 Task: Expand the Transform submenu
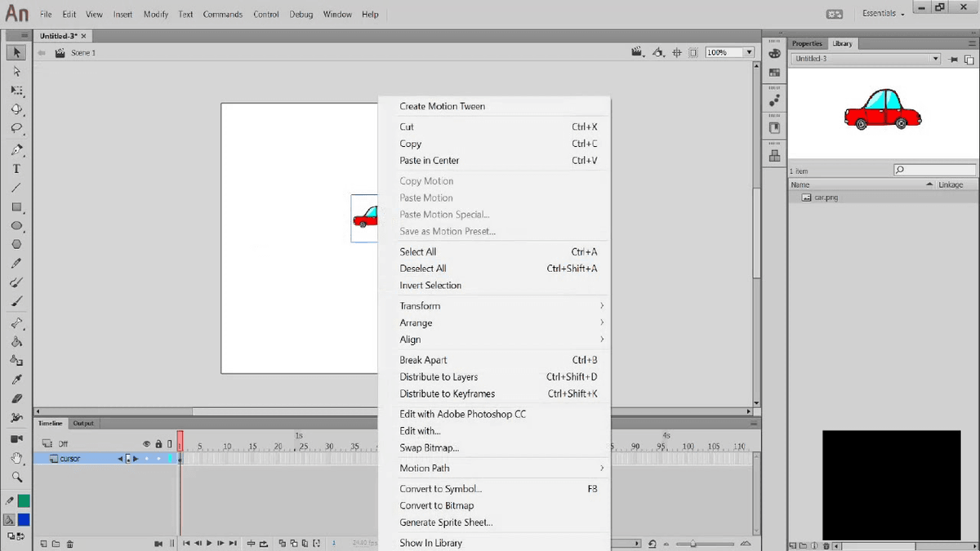click(x=501, y=306)
